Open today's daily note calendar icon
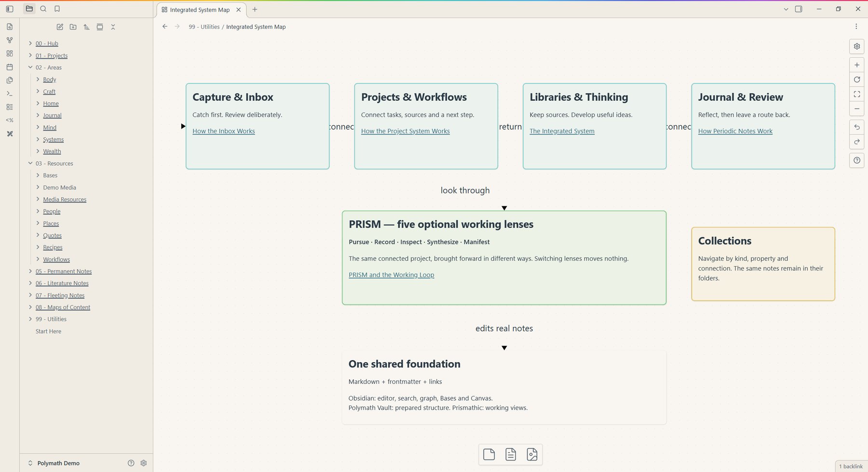868x472 pixels. [10, 67]
